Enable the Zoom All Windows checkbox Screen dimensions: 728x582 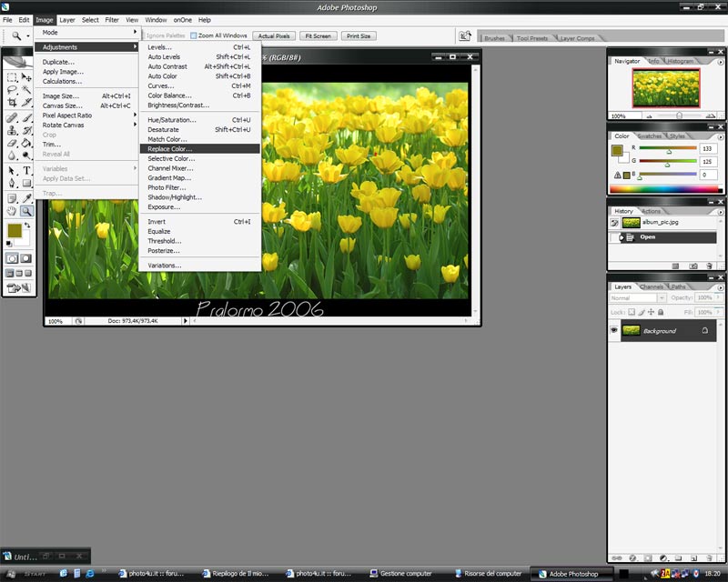(194, 35)
